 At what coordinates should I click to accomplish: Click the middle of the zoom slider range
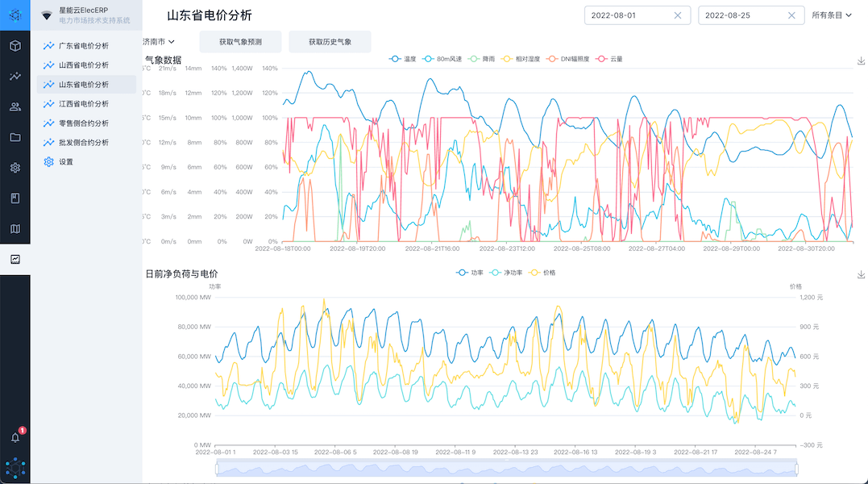pyautogui.click(x=506, y=469)
